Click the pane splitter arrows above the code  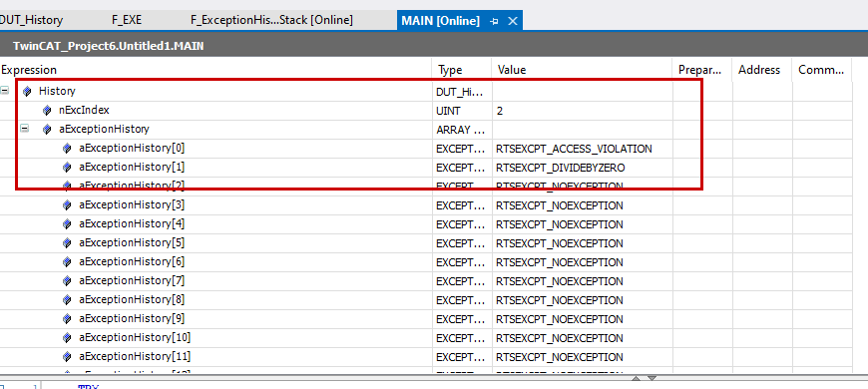[x=644, y=378]
